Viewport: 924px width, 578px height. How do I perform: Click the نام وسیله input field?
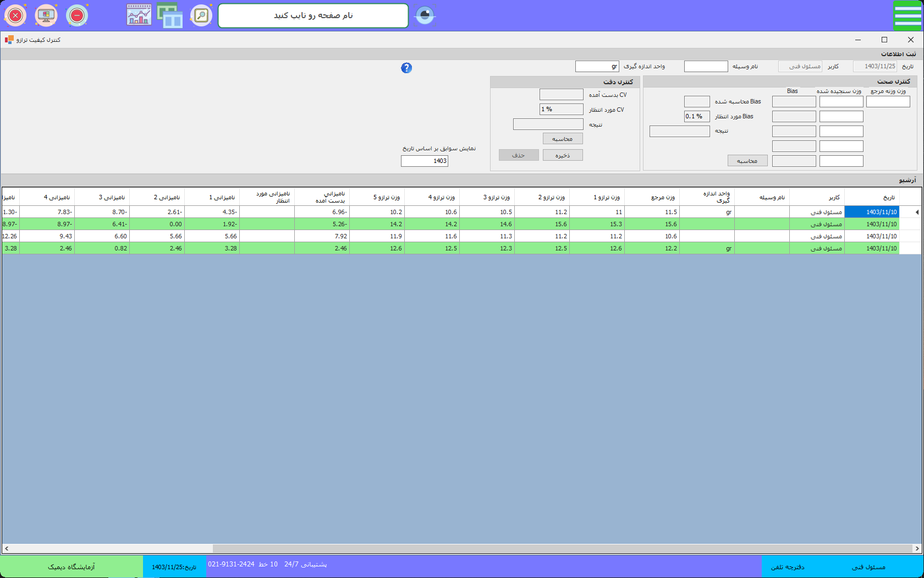click(x=706, y=67)
